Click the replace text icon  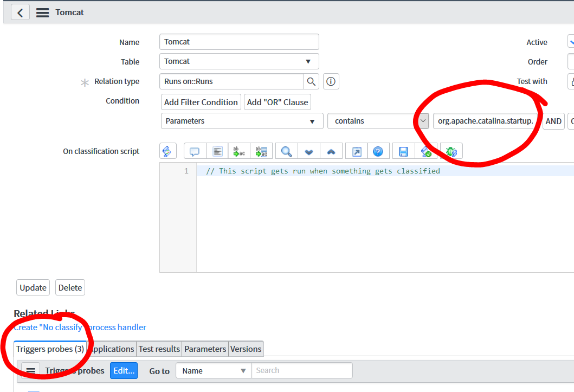[x=239, y=150]
